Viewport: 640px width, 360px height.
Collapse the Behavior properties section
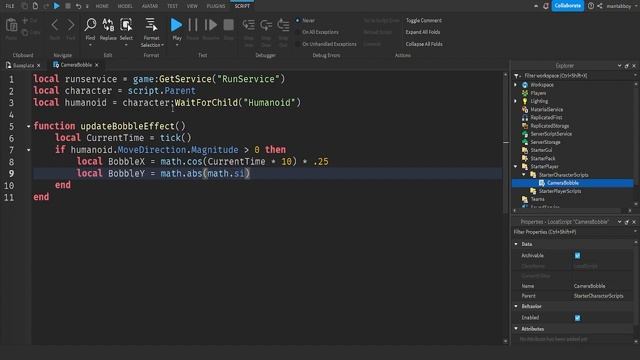click(x=516, y=306)
